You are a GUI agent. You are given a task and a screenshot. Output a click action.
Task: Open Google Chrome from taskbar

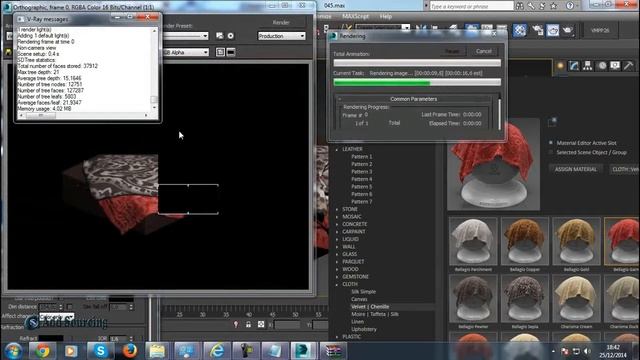tap(42, 351)
